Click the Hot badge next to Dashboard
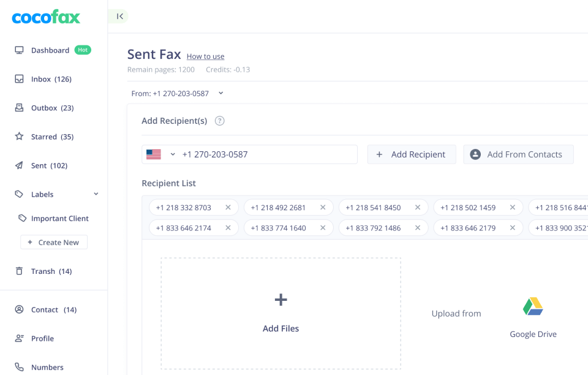The width and height of the screenshot is (588, 375). 83,50
